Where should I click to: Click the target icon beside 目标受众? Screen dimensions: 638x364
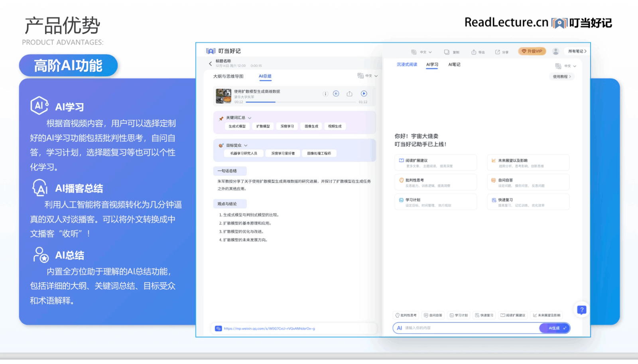tap(221, 145)
